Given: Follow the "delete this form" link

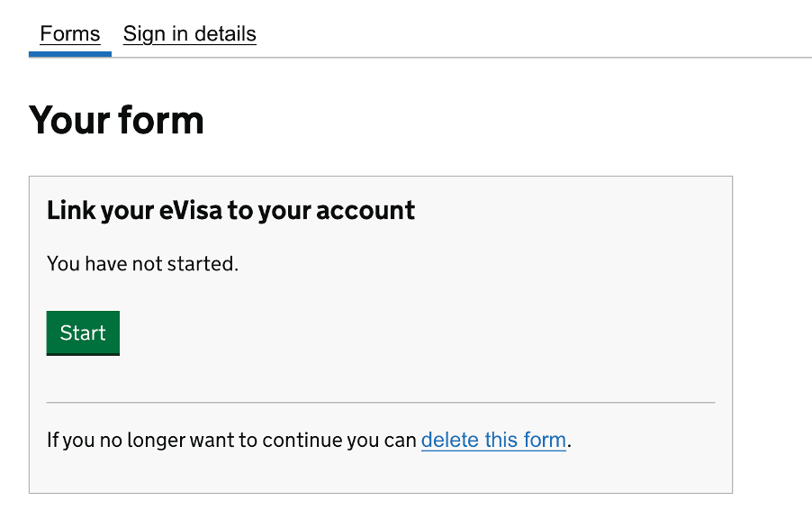Looking at the screenshot, I should [493, 441].
